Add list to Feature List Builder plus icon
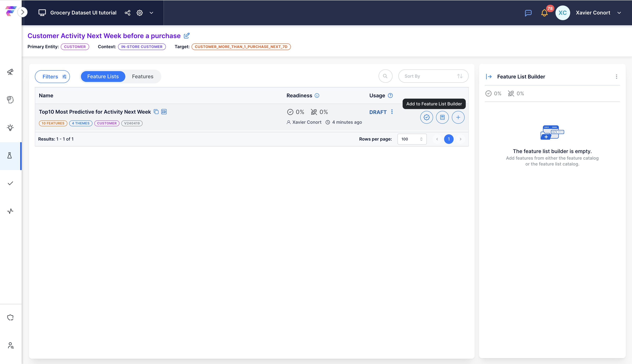Image resolution: width=632 pixels, height=364 pixels. point(458,117)
